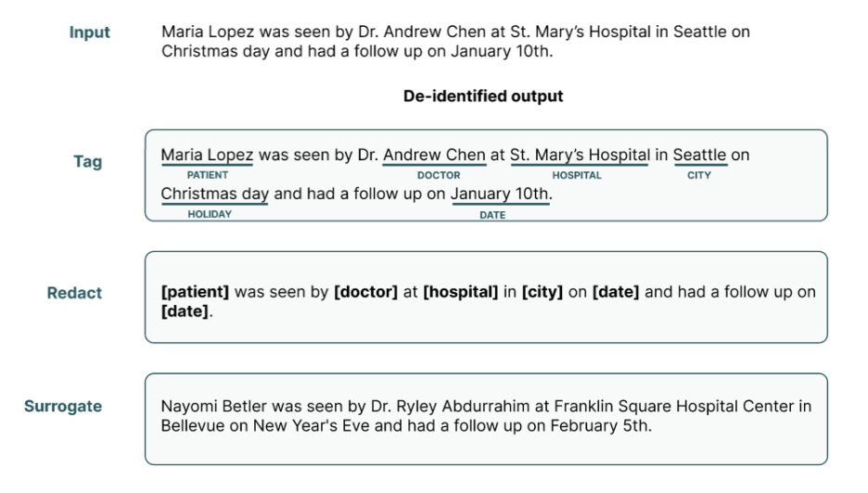Select the HOLIDAY tag label
Screen dimensions: 868x493
click(x=210, y=214)
